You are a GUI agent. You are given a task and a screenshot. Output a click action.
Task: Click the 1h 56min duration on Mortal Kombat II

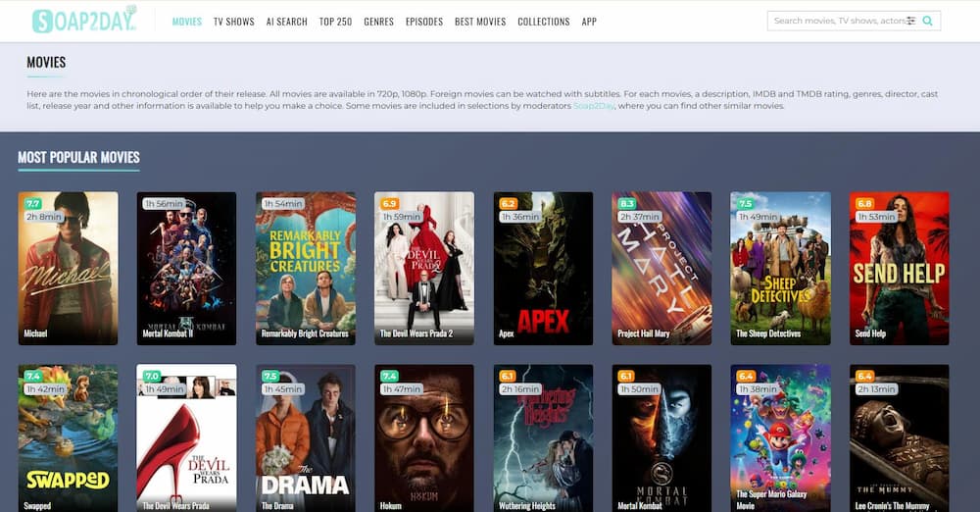click(165, 203)
